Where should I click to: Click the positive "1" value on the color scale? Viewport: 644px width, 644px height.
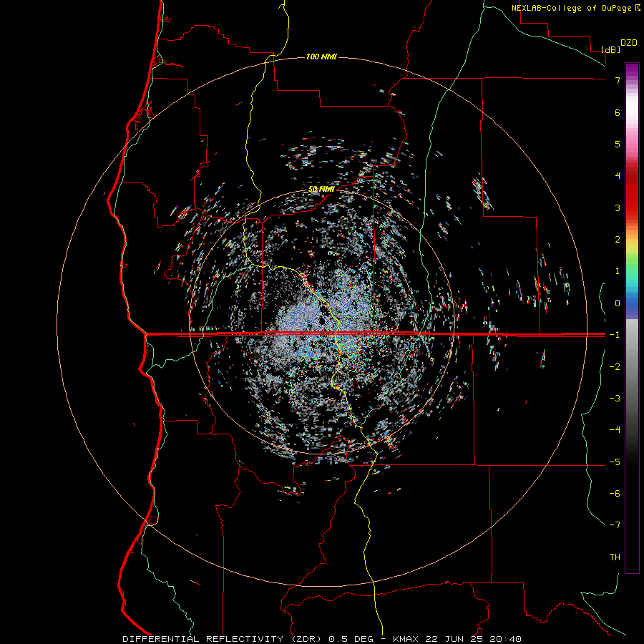click(x=618, y=271)
